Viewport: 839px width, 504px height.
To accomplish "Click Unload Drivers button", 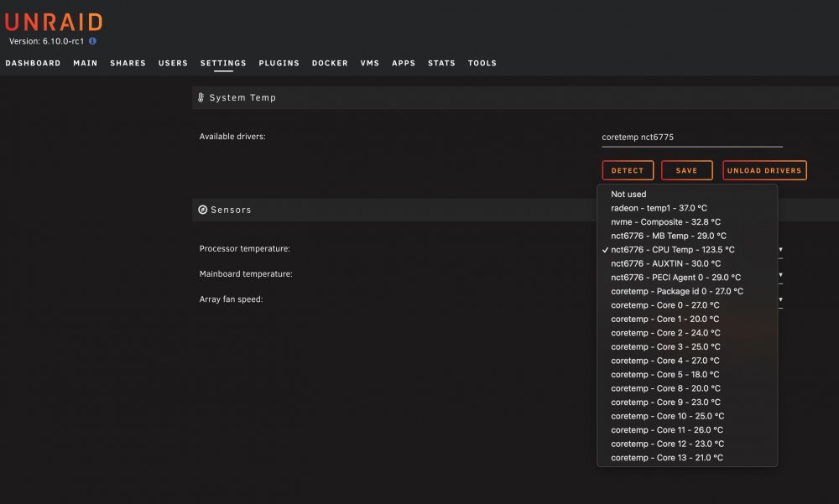I will pyautogui.click(x=764, y=171).
